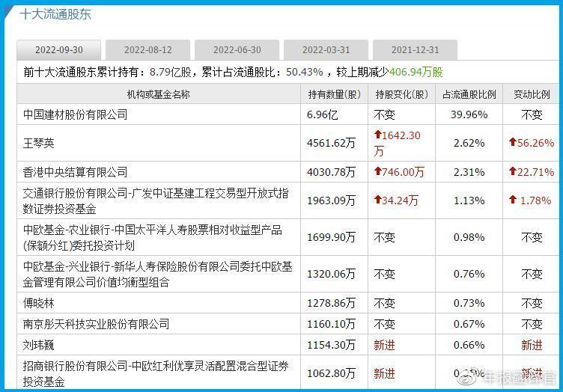Click holding amount 1160.10万
This screenshot has height=392, width=563.
tap(331, 324)
